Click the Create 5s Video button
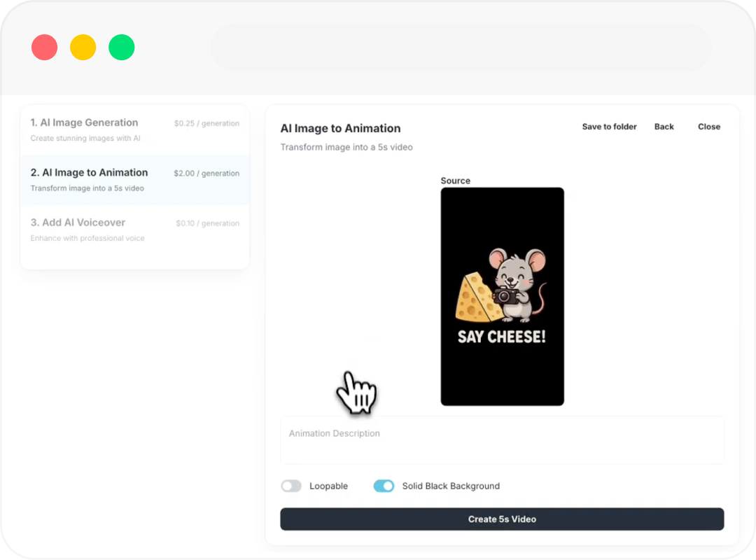The height and width of the screenshot is (560, 756). point(502,519)
